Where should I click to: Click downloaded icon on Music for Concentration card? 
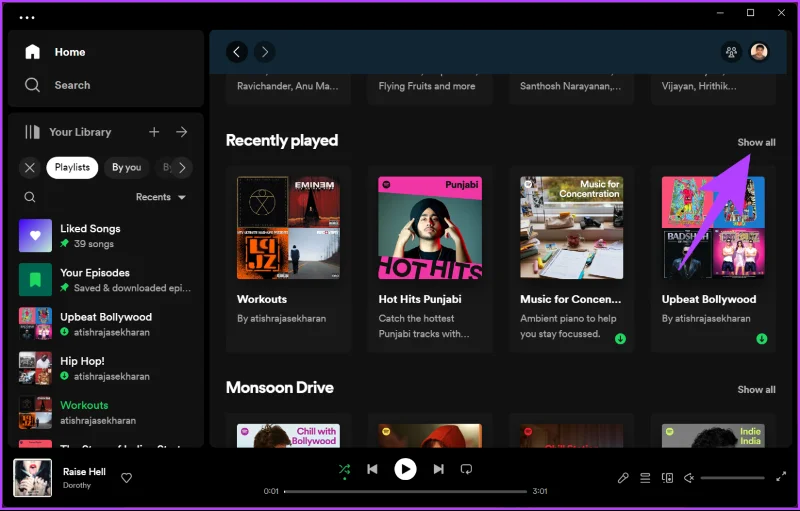[620, 339]
